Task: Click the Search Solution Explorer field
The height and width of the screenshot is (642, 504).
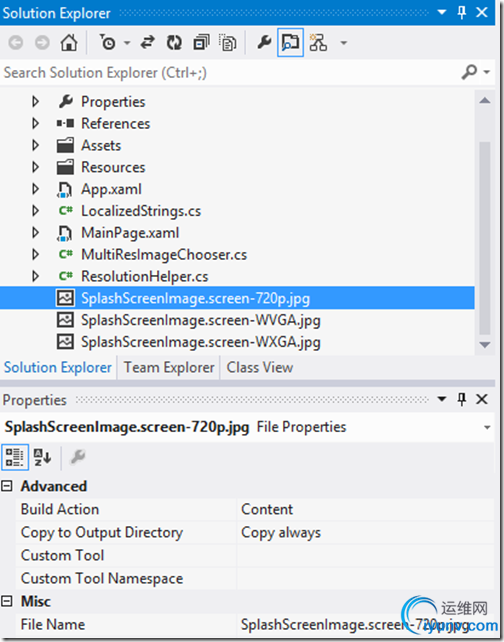Action: click(229, 73)
